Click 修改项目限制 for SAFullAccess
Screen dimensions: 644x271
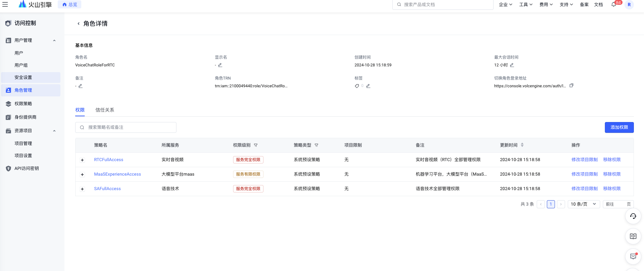[584, 189]
